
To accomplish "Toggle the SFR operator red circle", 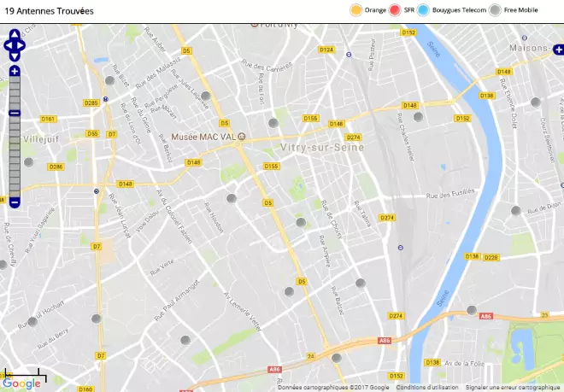I will tap(395, 10).
